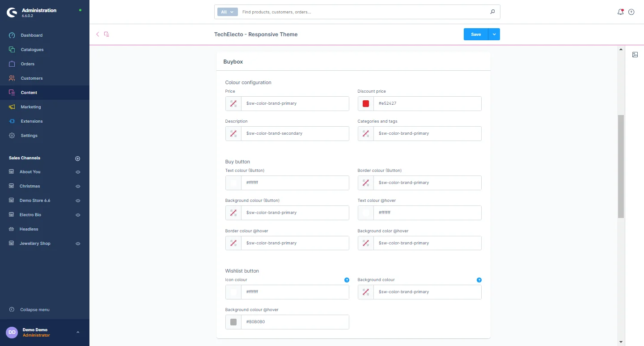Click help tooltip for Wishlist Background colour

tap(479, 280)
